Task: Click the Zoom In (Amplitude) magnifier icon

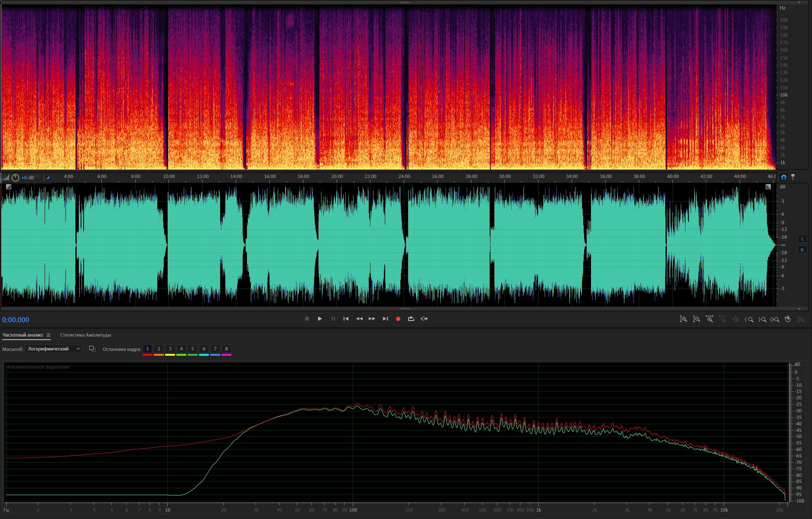Action: tap(683, 319)
